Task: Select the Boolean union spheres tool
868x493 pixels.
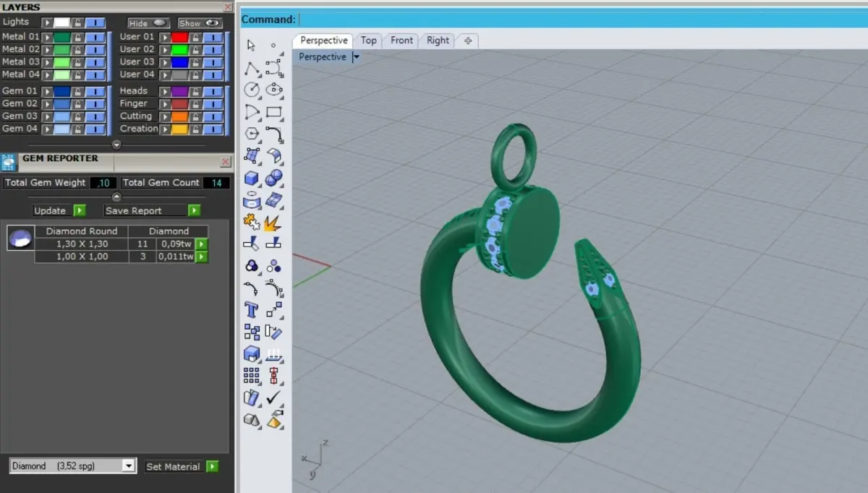Action: pos(273,178)
